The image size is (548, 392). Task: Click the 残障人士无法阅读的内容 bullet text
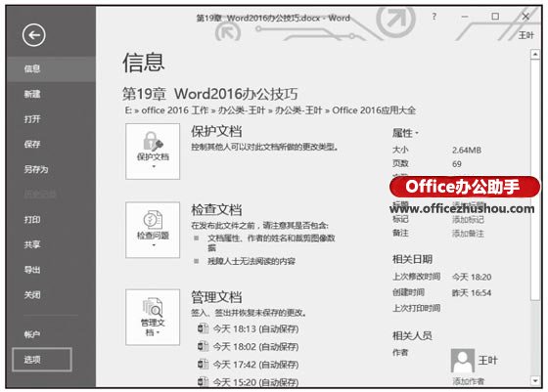tap(251, 261)
